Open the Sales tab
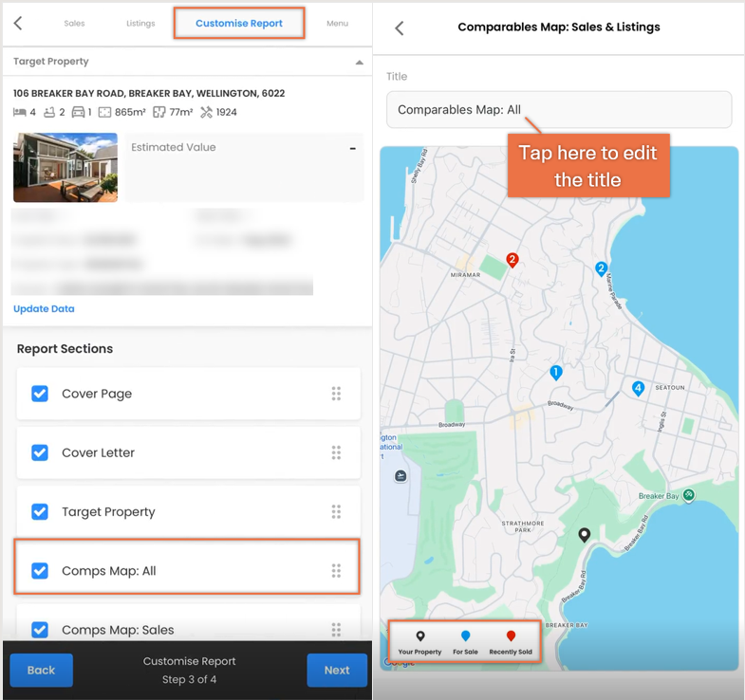This screenshot has width=745, height=700. coord(74,24)
